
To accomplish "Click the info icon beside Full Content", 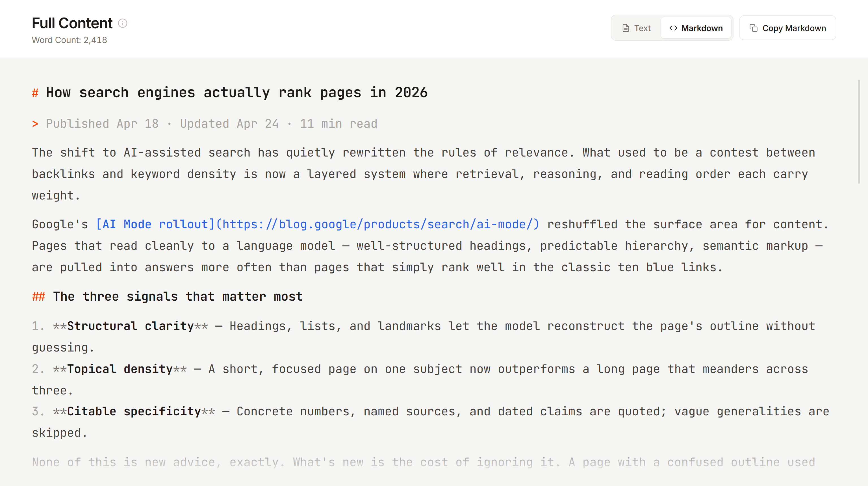I will point(123,23).
